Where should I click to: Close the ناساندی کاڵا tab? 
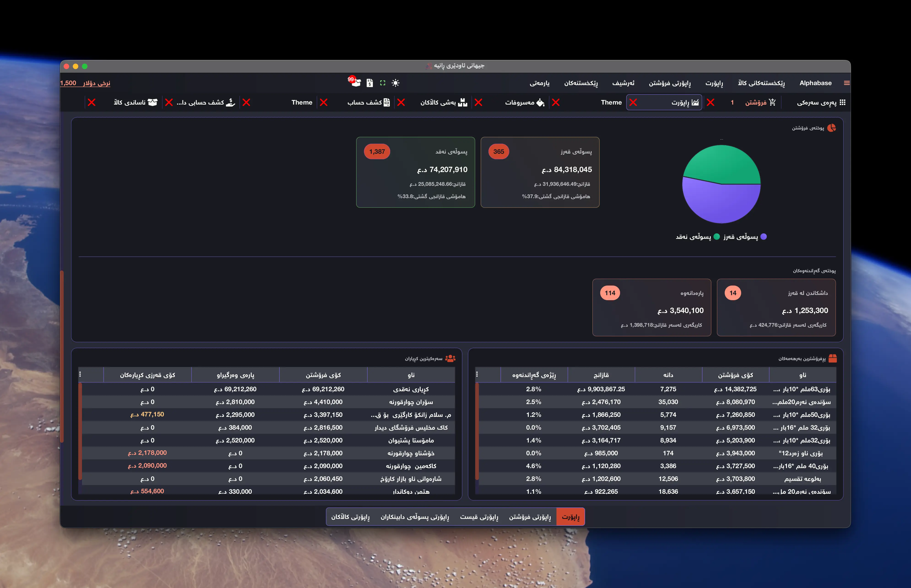pyautogui.click(x=92, y=102)
